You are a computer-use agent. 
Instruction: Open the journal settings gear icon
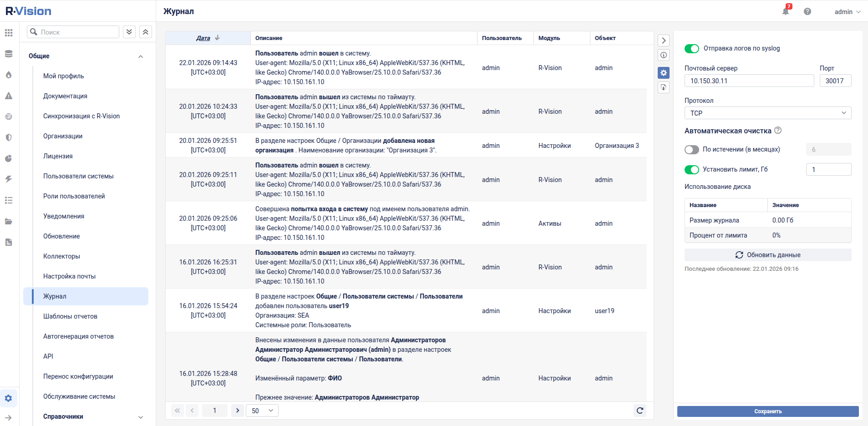pyautogui.click(x=664, y=73)
